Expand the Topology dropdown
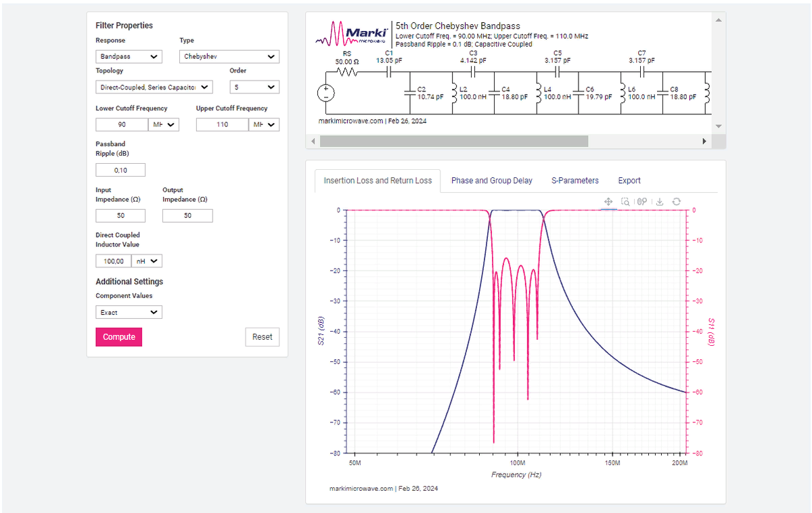The image size is (812, 513). tap(154, 87)
